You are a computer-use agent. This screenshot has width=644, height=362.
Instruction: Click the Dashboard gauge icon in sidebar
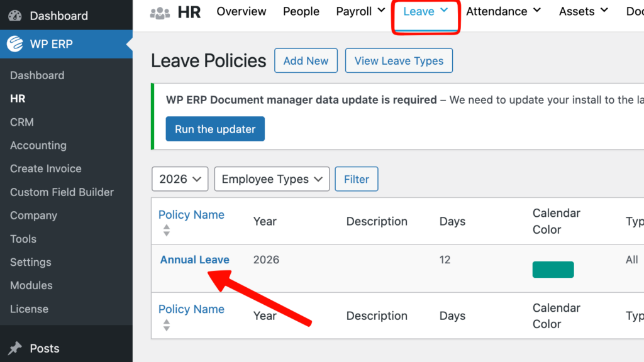(16, 16)
